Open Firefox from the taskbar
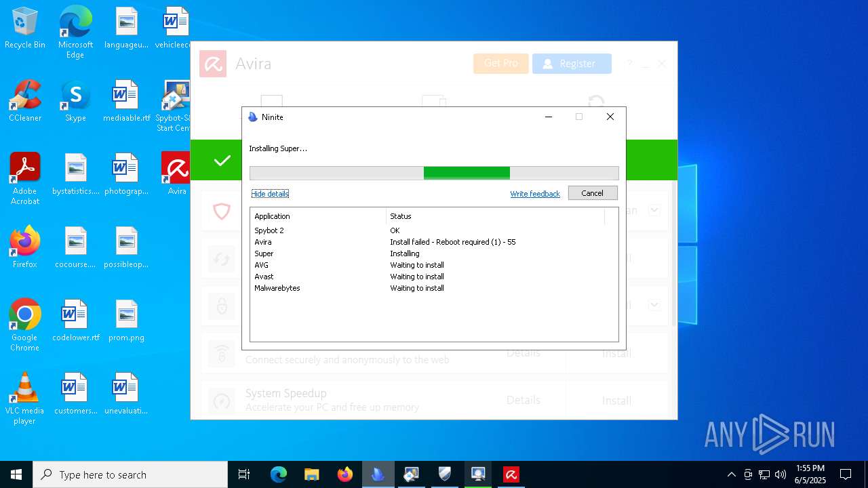The image size is (868, 488). tap(345, 474)
